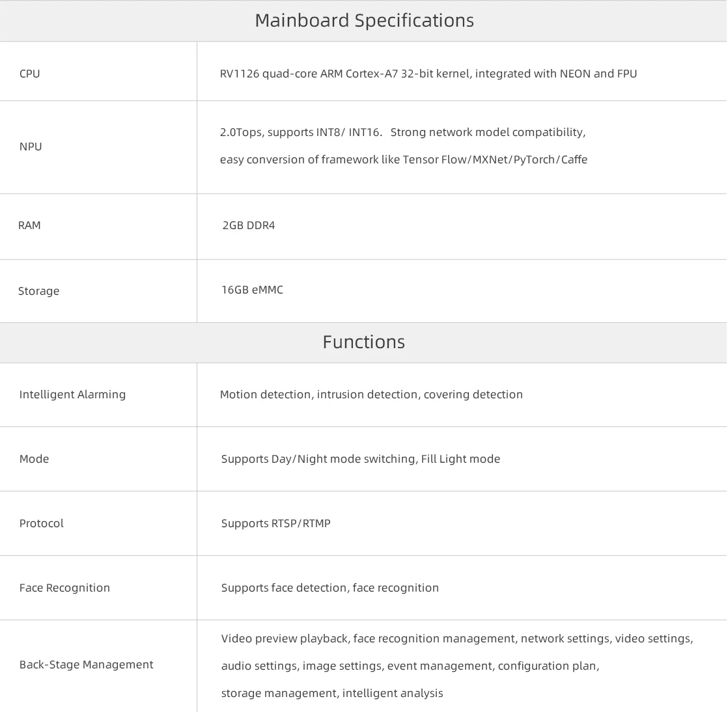The image size is (728, 712).
Task: Click the Day/Night mode switching description
Action: coord(360,459)
